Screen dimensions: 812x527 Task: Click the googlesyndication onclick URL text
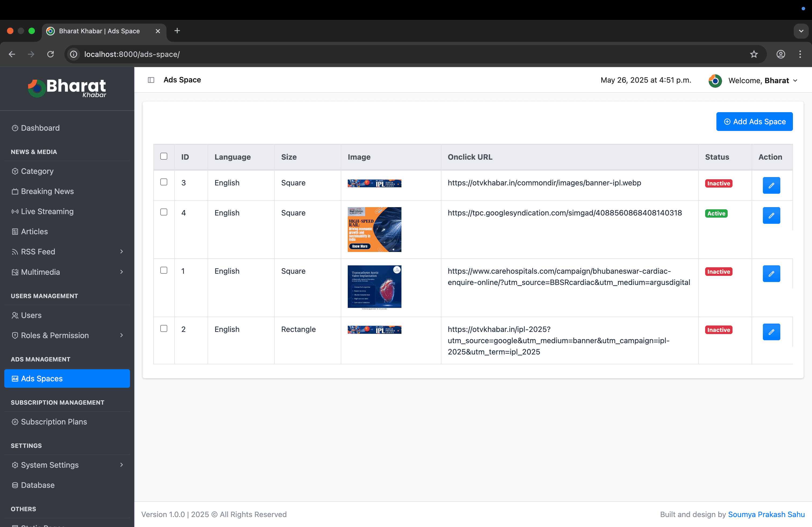pos(565,213)
